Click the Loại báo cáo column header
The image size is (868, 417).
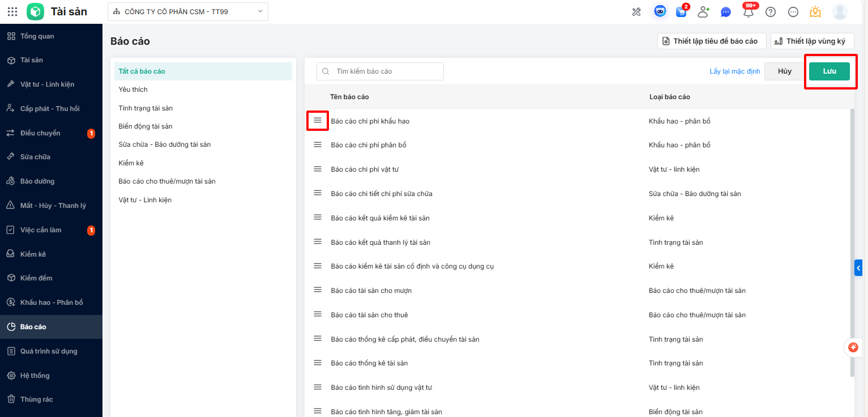coord(670,97)
